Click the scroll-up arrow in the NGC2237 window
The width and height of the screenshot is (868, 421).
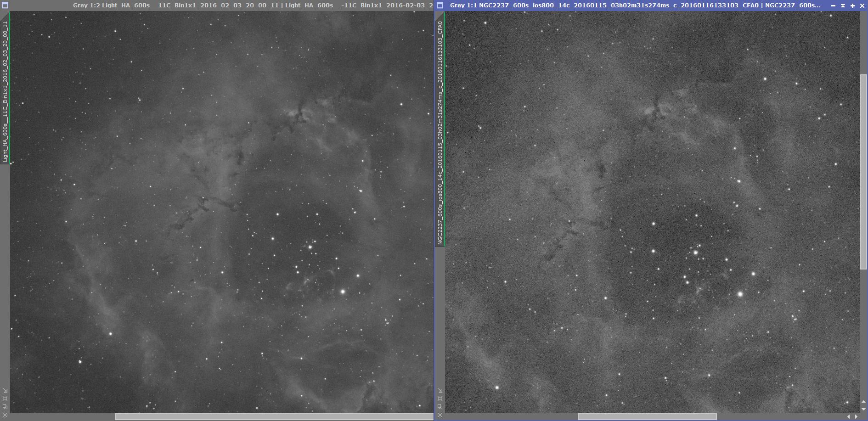click(863, 402)
